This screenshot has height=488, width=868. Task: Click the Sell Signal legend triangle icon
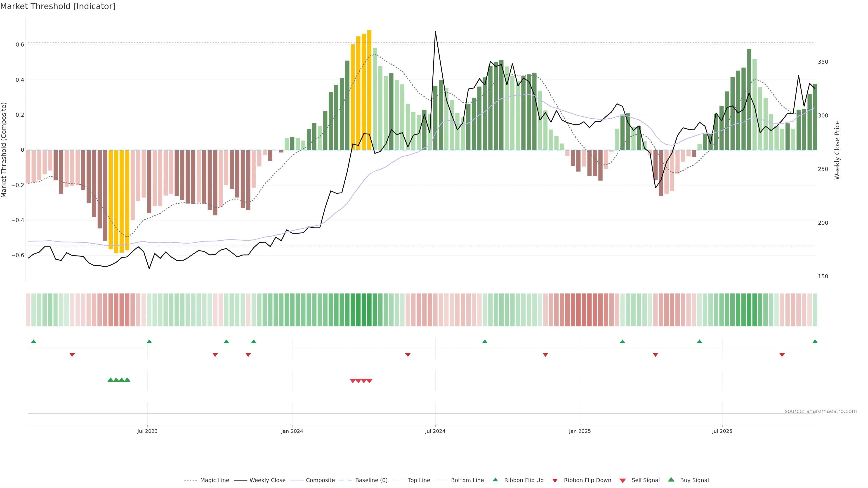click(x=623, y=481)
